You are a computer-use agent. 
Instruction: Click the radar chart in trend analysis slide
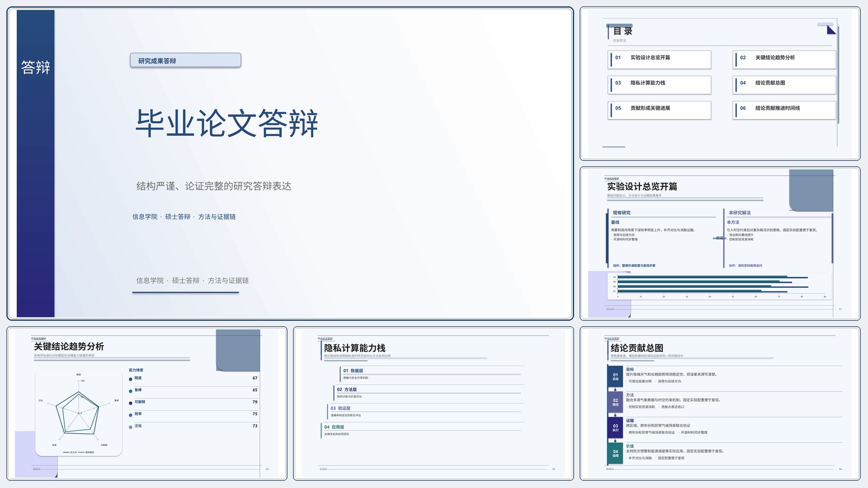pyautogui.click(x=79, y=413)
